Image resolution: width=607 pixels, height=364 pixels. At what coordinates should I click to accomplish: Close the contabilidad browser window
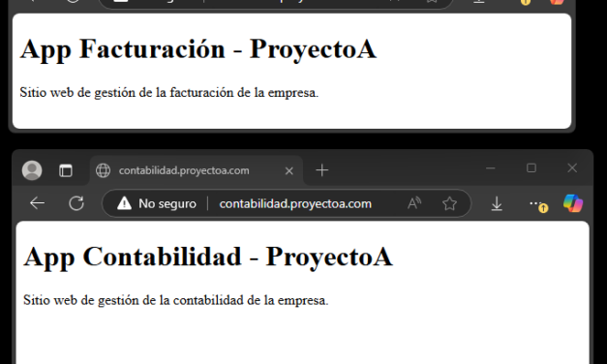(x=572, y=168)
